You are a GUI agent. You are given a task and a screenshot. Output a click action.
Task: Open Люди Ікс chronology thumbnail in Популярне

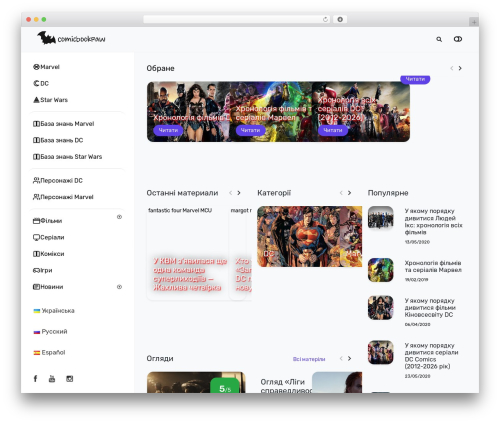[x=381, y=218]
